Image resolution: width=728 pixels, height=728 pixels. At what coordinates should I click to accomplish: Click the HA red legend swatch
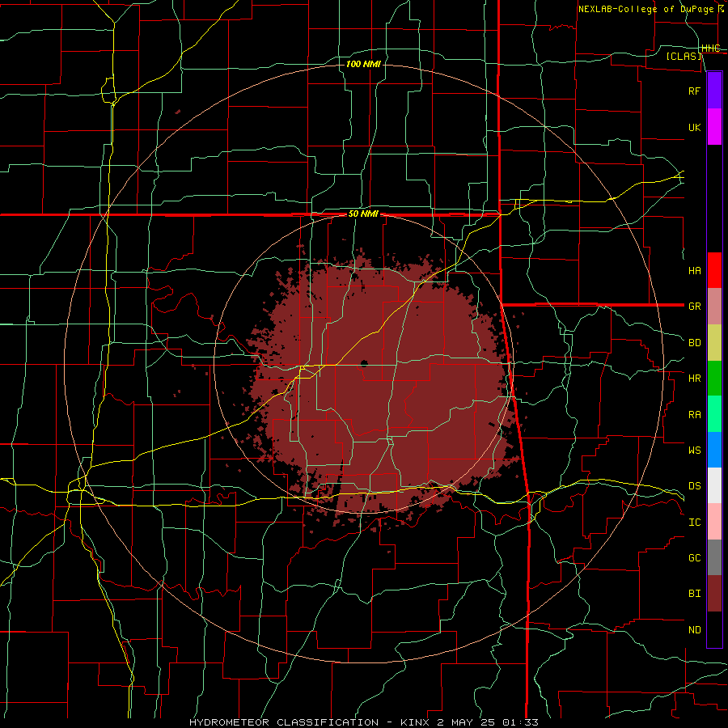point(714,270)
